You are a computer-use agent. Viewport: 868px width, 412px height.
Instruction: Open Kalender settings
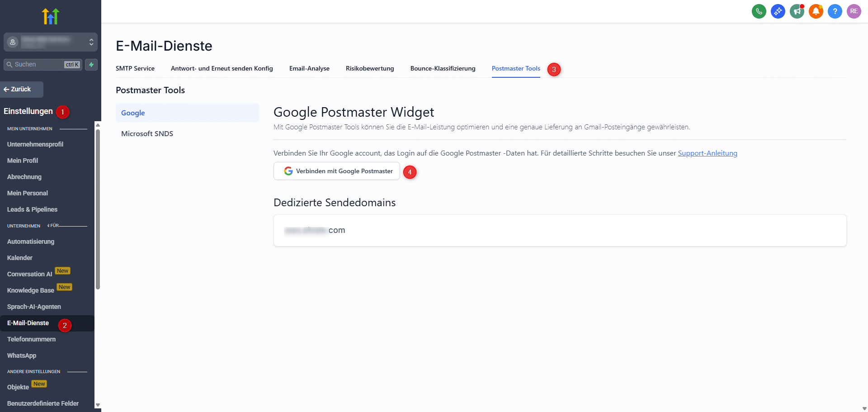click(x=20, y=258)
